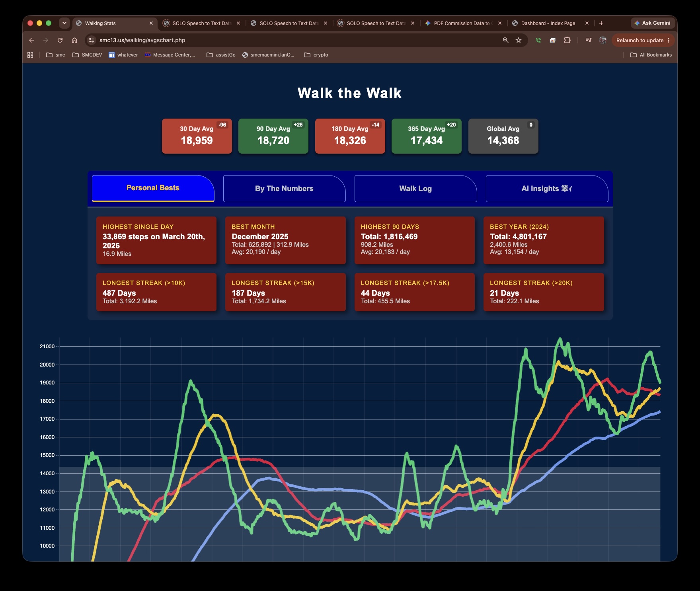The width and height of the screenshot is (700, 591).
Task: Click the 30 Day Avg card
Action: 197,136
